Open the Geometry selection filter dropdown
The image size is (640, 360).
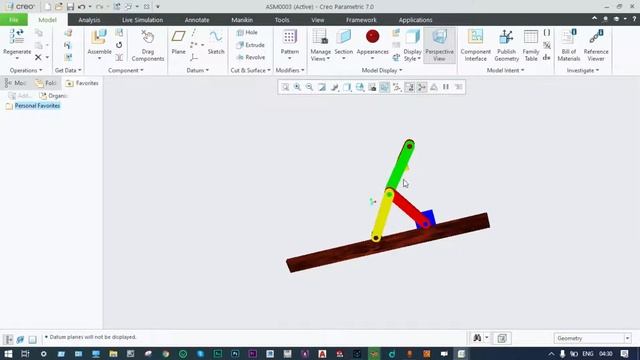click(592, 338)
